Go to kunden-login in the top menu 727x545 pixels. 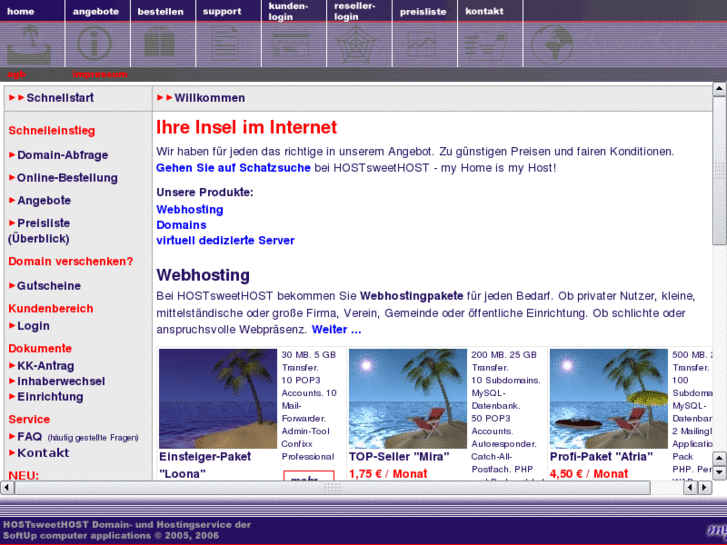click(288, 11)
